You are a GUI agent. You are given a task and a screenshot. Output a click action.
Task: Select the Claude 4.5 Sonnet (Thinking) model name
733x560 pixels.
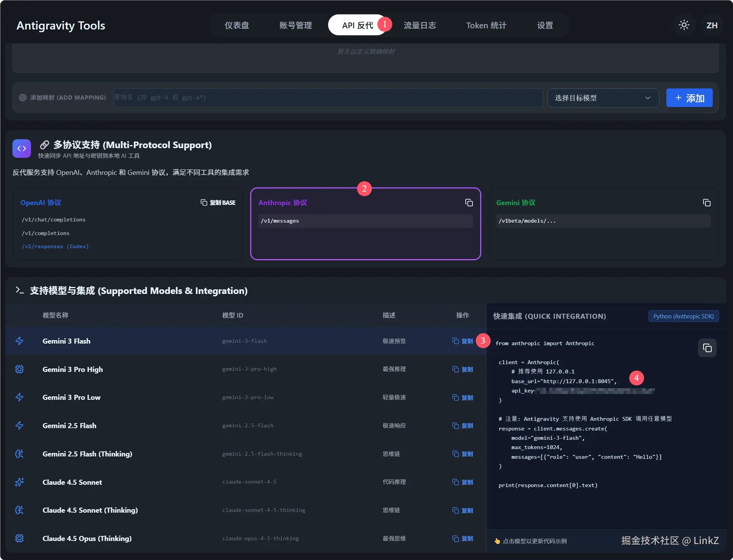90,510
